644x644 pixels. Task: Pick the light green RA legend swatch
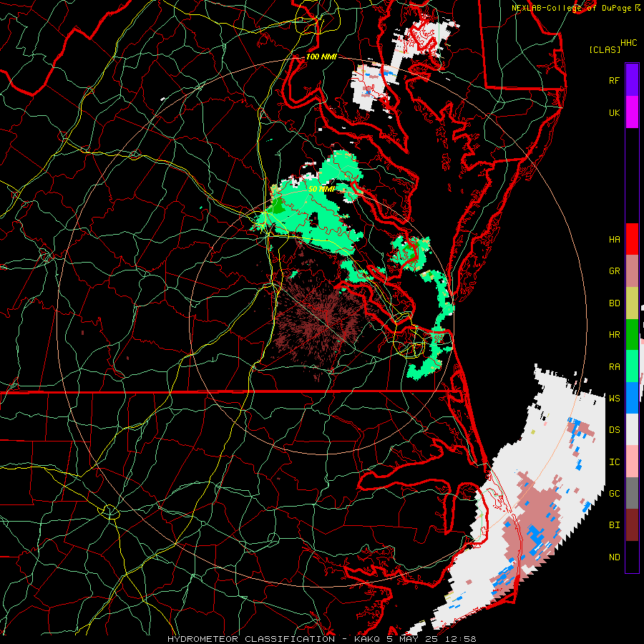click(632, 366)
